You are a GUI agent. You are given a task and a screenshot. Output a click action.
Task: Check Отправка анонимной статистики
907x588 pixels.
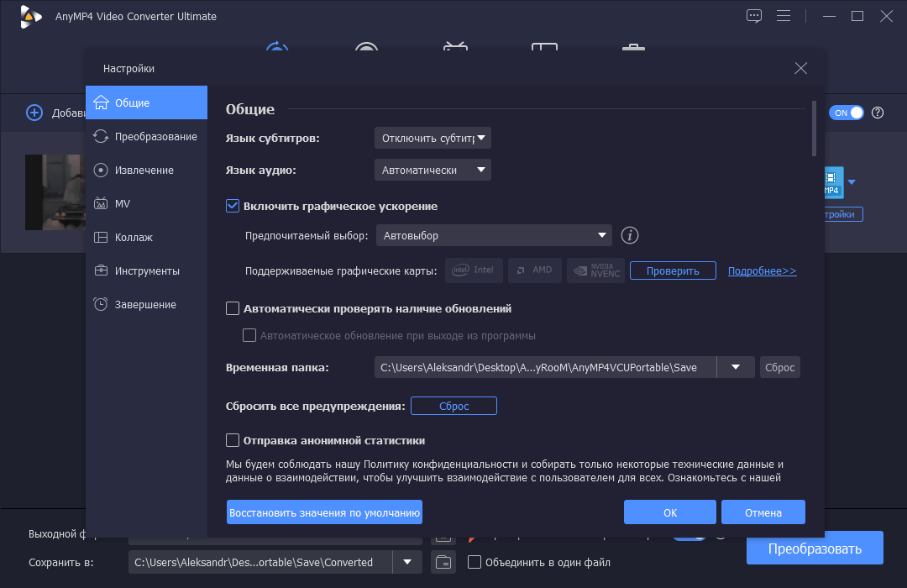click(233, 440)
